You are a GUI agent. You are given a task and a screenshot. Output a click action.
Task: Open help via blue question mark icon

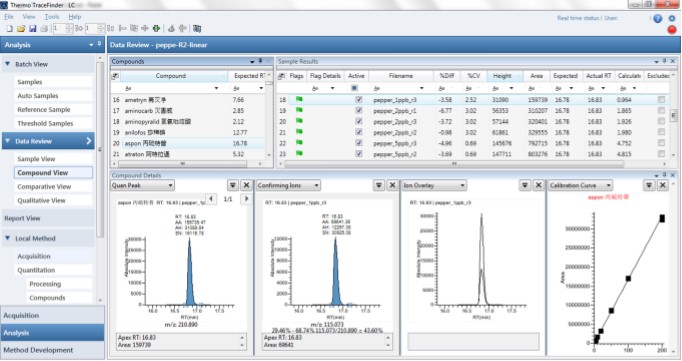658,18
